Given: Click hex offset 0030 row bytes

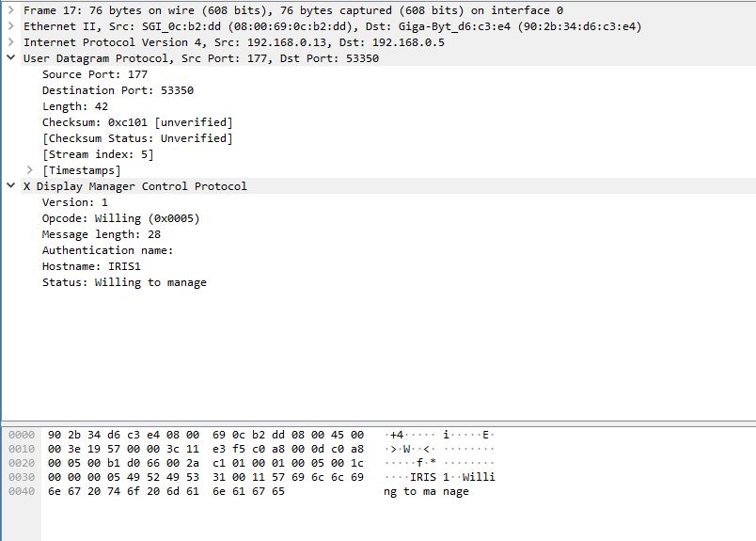Looking at the screenshot, I should [206, 477].
